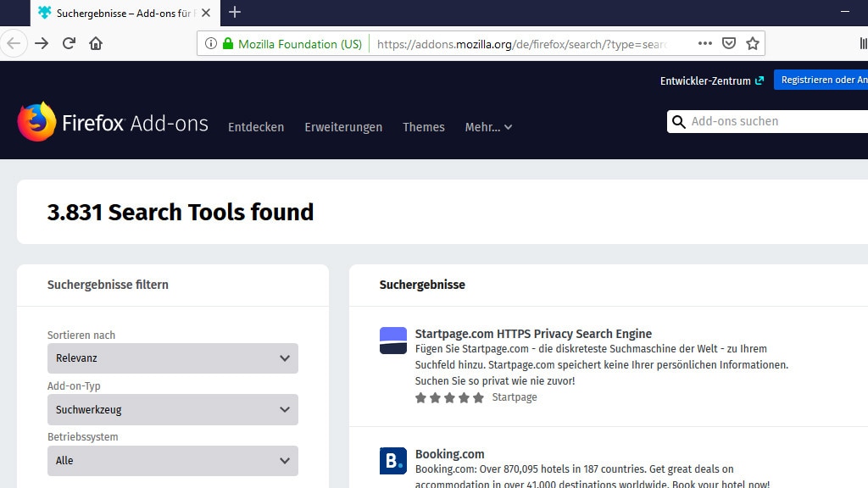Click the browser address bar URL
868x488 pixels.
tap(522, 44)
